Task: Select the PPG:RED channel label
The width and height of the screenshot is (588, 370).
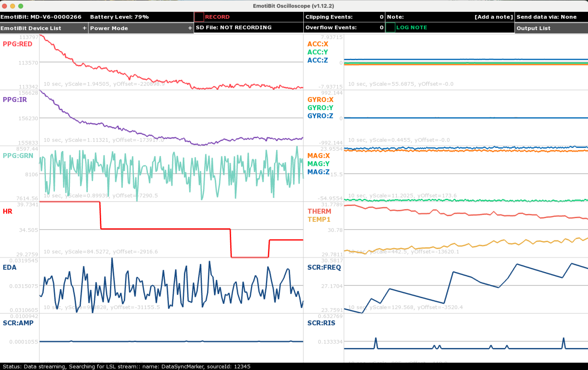Action: tap(18, 44)
